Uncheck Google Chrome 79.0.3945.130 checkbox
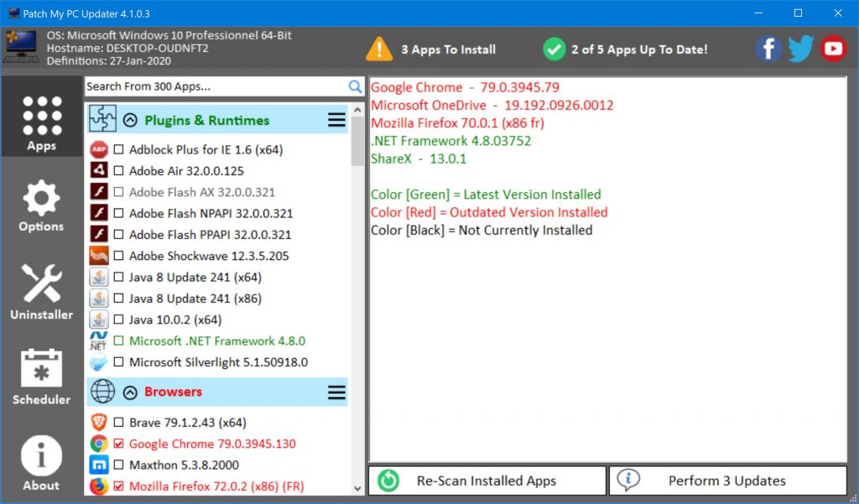 tap(118, 444)
